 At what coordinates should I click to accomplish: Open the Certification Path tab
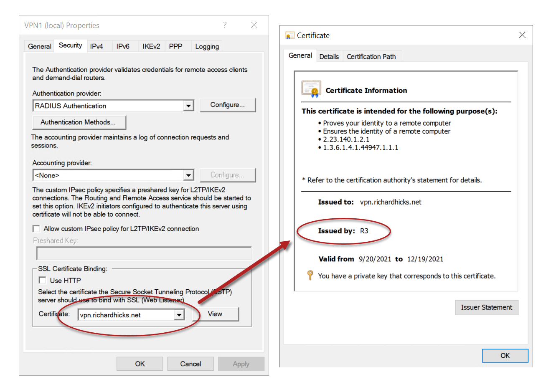371,57
